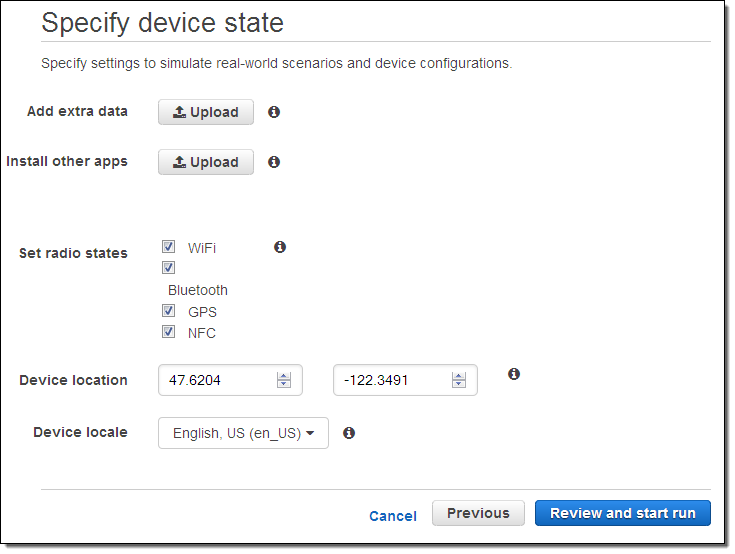Screen dimensions: 735x554
Task: Click info icon for Device location
Action: point(514,374)
